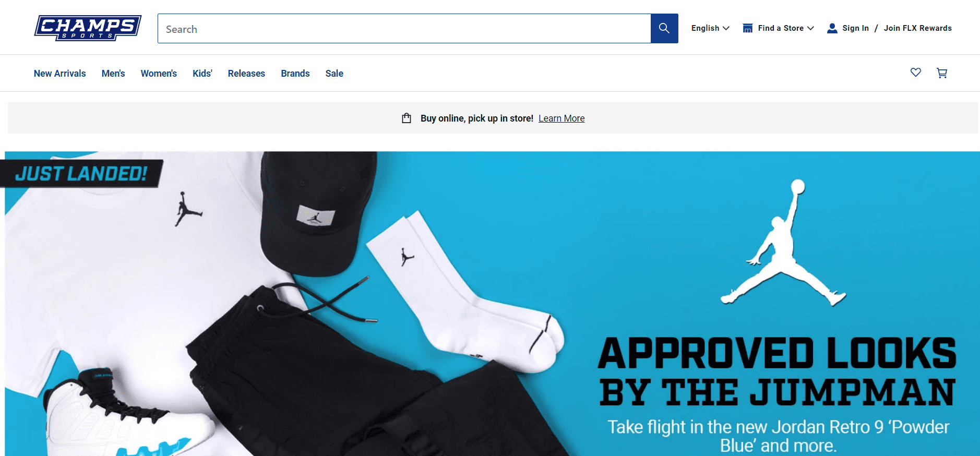
Task: Click the magnifying glass search button
Action: click(x=664, y=28)
